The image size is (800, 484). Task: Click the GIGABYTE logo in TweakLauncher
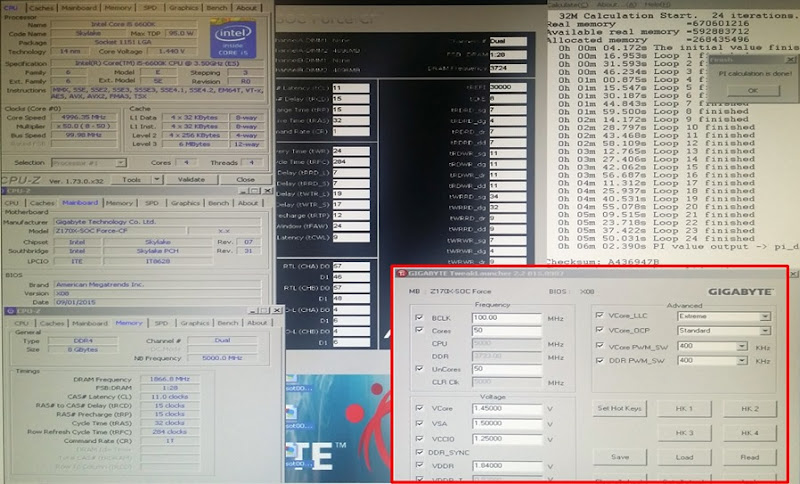(x=740, y=292)
